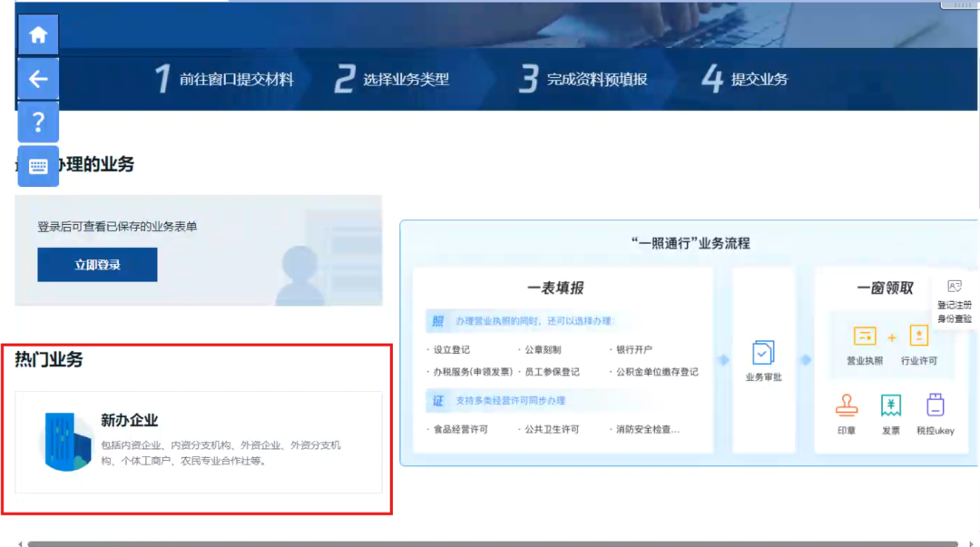Click the keyboard icon in the sidebar

[37, 165]
